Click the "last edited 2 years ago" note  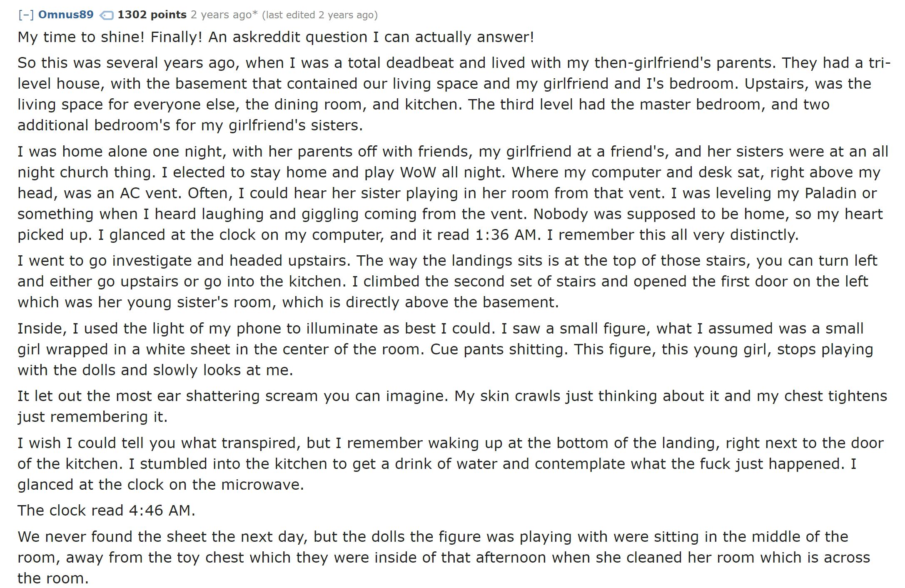(x=319, y=15)
